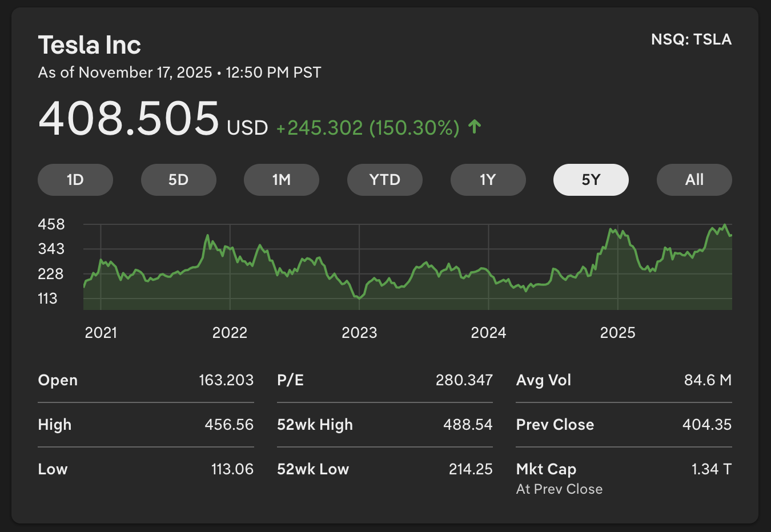Screen dimensions: 771x532
Task: Switch to the 5D range
Action: (x=178, y=180)
